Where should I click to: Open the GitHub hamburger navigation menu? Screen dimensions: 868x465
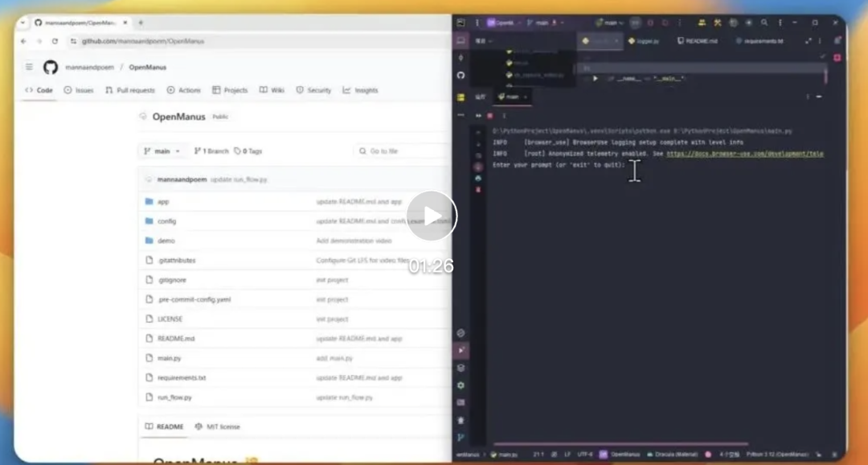click(29, 67)
